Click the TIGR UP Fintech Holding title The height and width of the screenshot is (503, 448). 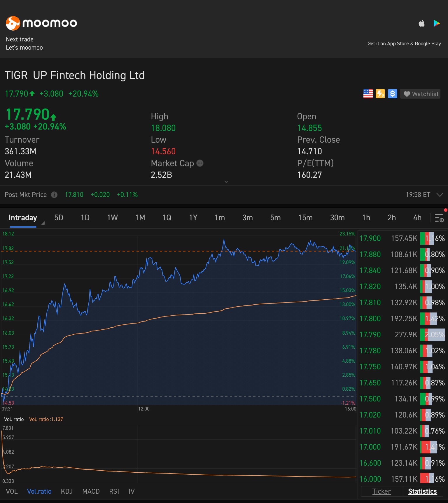click(75, 75)
